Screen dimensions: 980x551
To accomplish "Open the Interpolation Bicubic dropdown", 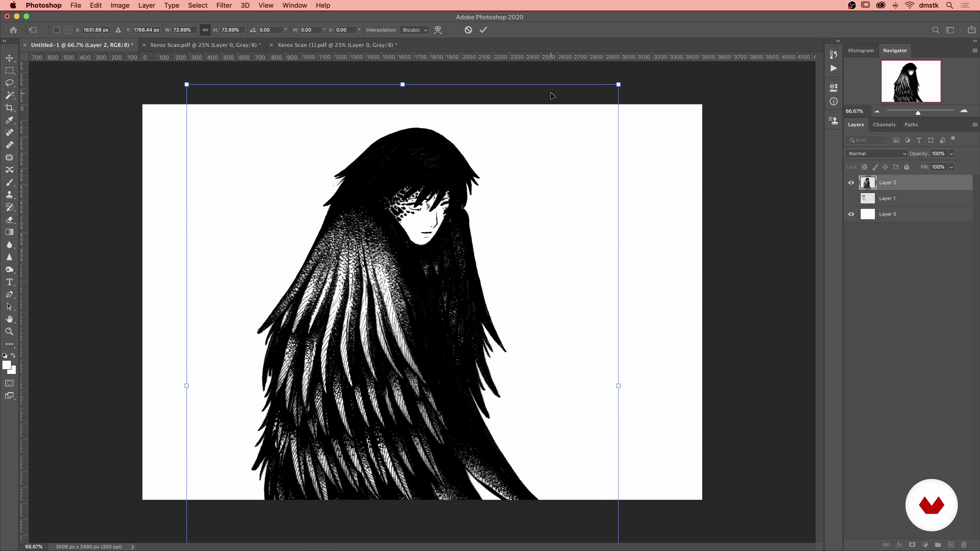I will (414, 30).
